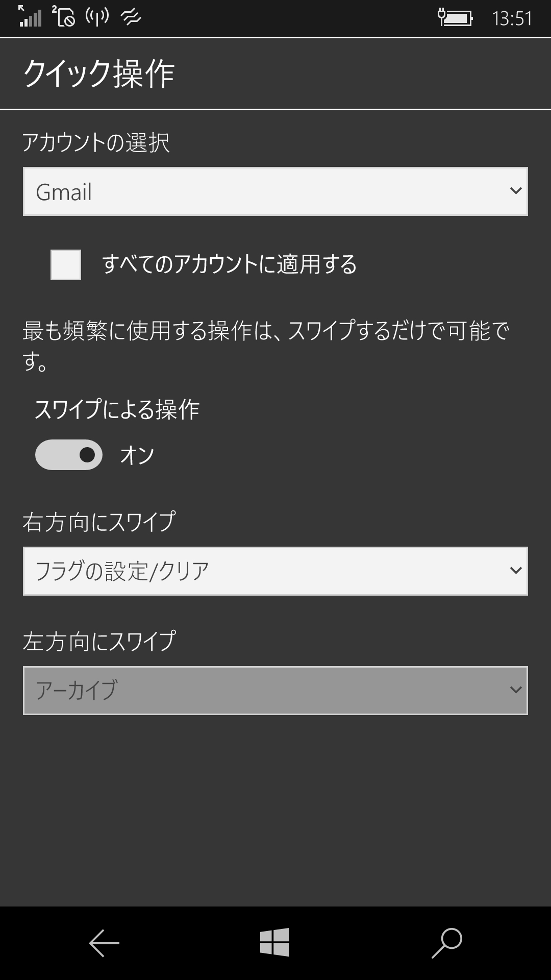
Task: Tap the mobile hotspot broadcast icon
Action: point(97,16)
